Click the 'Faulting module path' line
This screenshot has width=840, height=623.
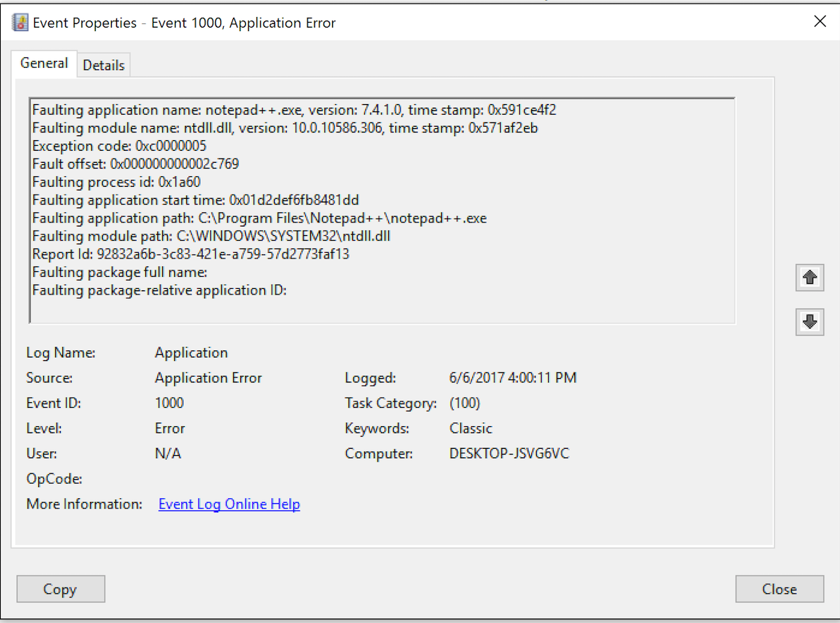click(211, 236)
